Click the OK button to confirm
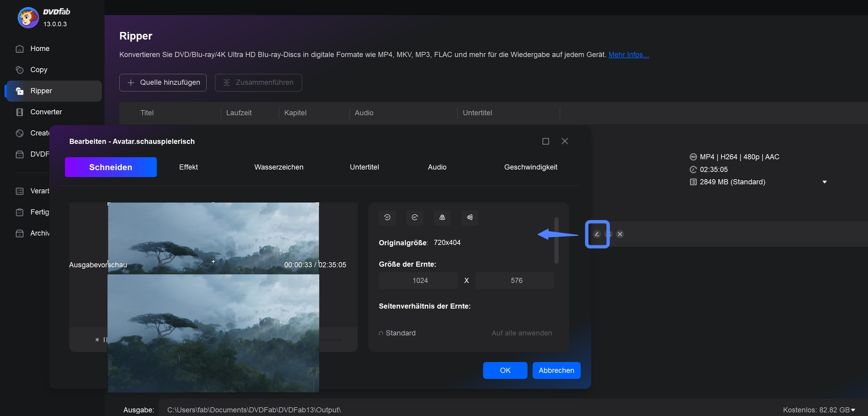 point(505,370)
